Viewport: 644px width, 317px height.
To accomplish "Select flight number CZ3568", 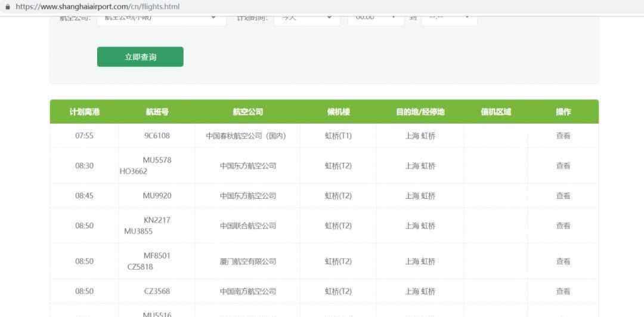I will [157, 291].
